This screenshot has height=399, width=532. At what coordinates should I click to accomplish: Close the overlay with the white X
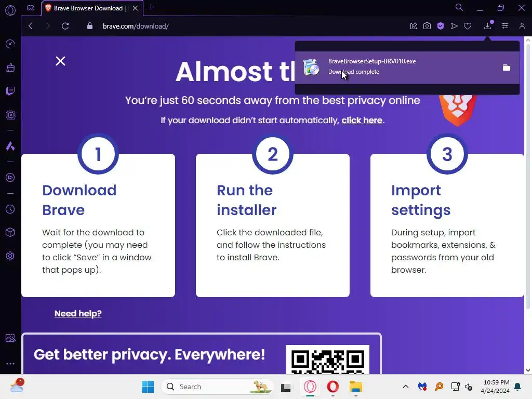click(x=60, y=61)
